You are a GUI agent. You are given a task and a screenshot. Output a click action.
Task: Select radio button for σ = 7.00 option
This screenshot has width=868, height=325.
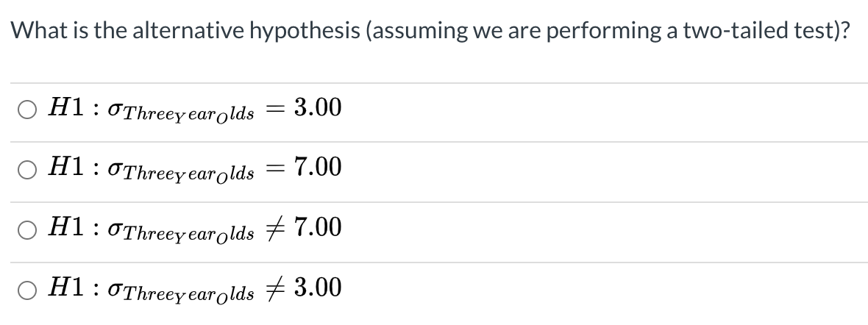pyautogui.click(x=26, y=170)
